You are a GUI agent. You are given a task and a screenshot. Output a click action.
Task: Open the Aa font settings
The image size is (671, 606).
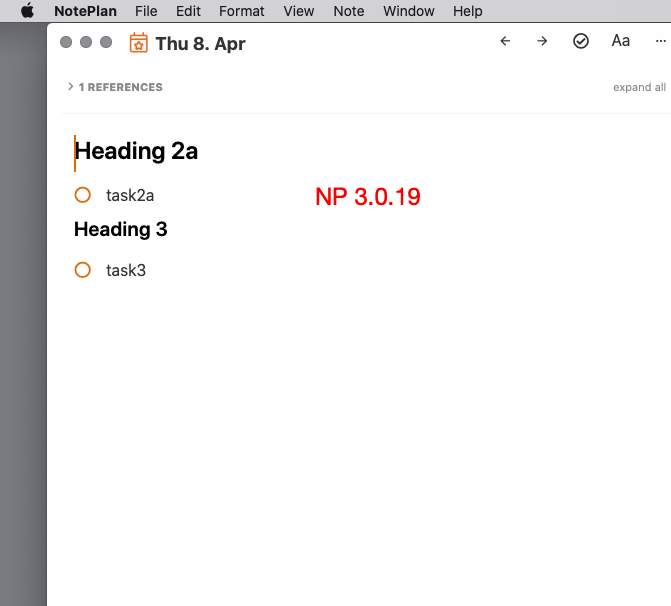(621, 41)
